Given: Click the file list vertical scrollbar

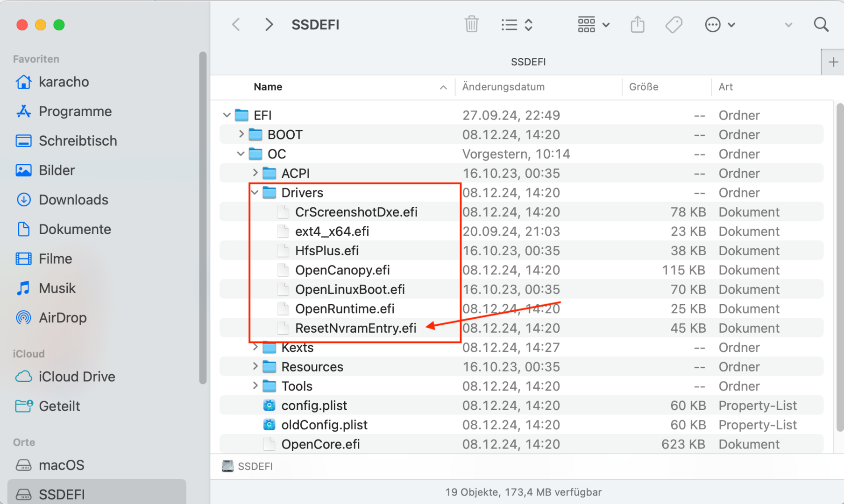Looking at the screenshot, I should click(840, 267).
